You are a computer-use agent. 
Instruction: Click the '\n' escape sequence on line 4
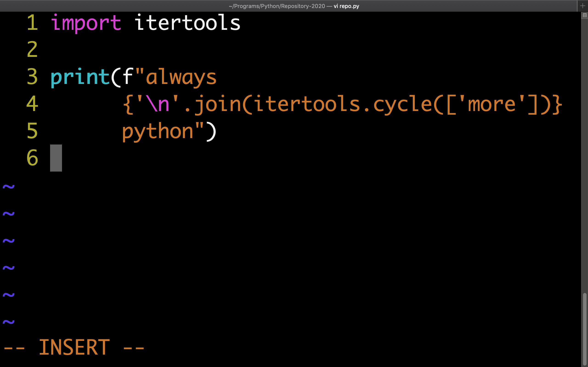tap(157, 104)
